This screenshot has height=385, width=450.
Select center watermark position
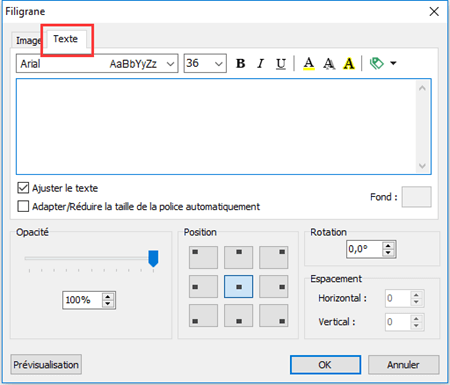[x=238, y=286]
